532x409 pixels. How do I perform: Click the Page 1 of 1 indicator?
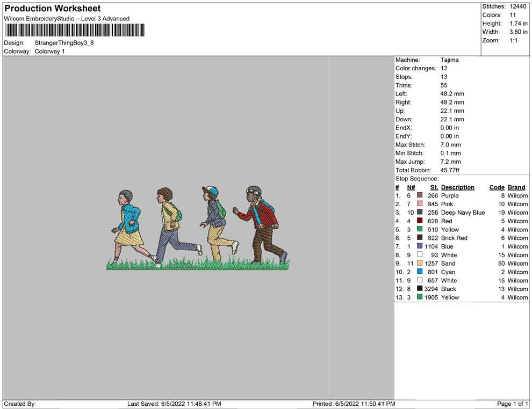[x=512, y=404]
